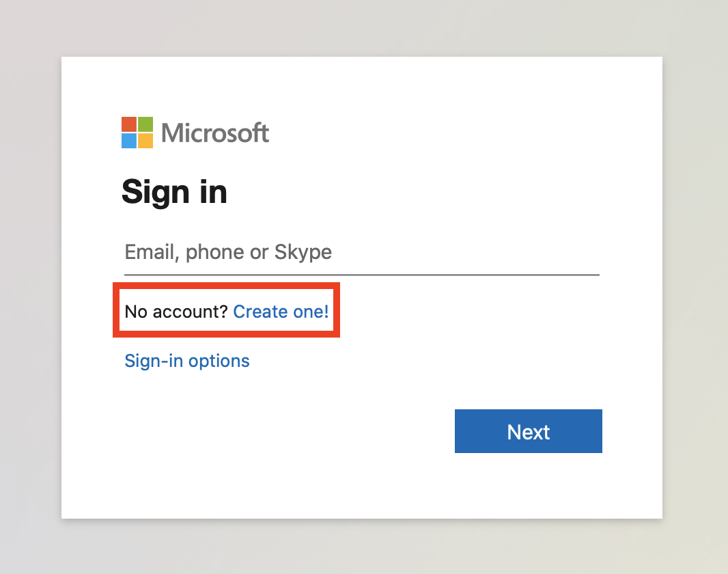Click the green square in the Microsoft logo
The height and width of the screenshot is (574, 728).
point(145,124)
